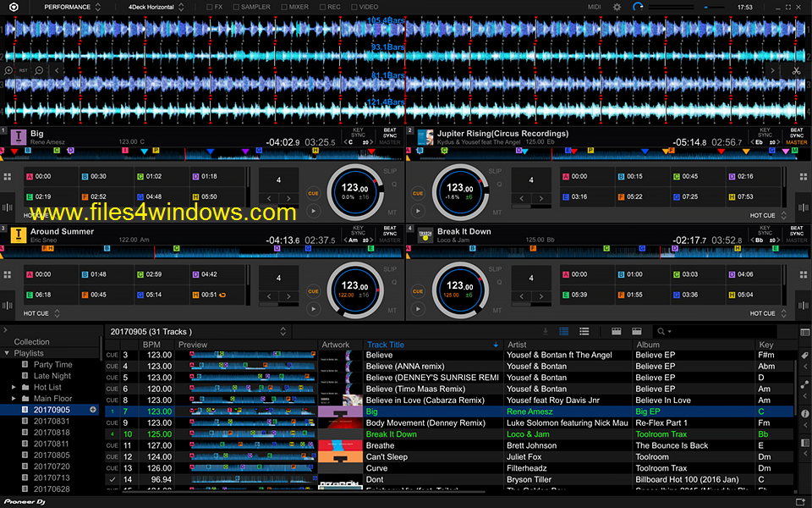Click deck 1 waveform grid icon at left

(8, 207)
